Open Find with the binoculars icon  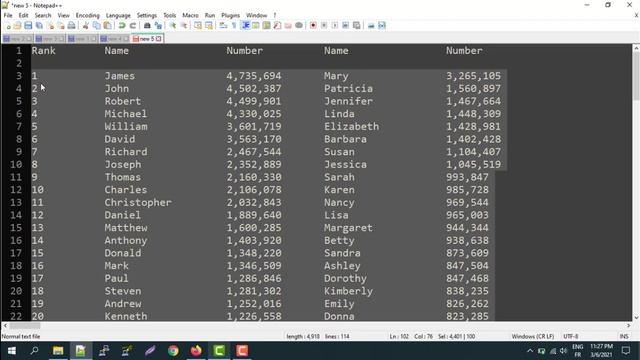point(147,25)
